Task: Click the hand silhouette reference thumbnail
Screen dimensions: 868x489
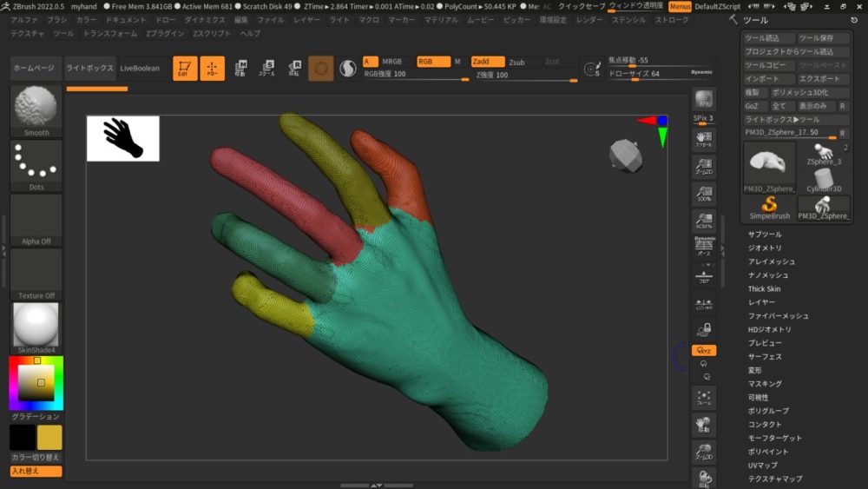Action: pyautogui.click(x=123, y=138)
